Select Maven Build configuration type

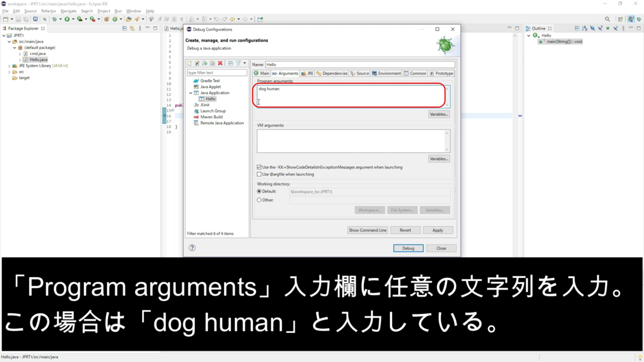(x=211, y=117)
